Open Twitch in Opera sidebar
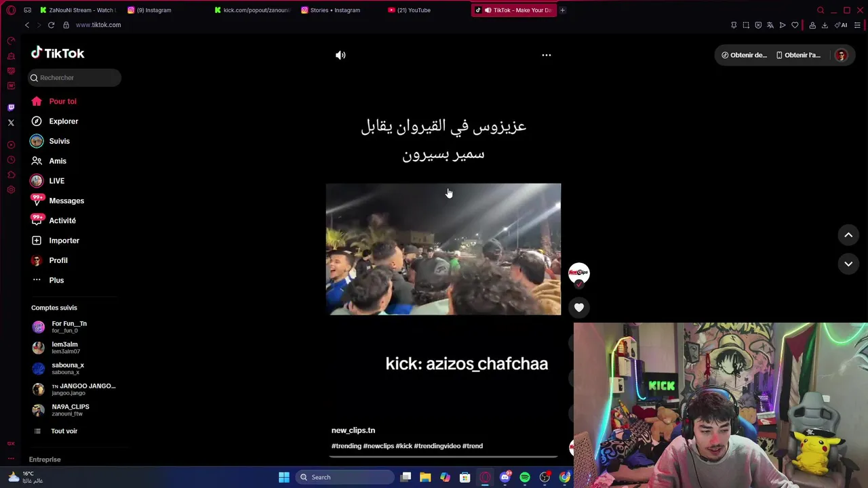868x488 pixels. [11, 107]
